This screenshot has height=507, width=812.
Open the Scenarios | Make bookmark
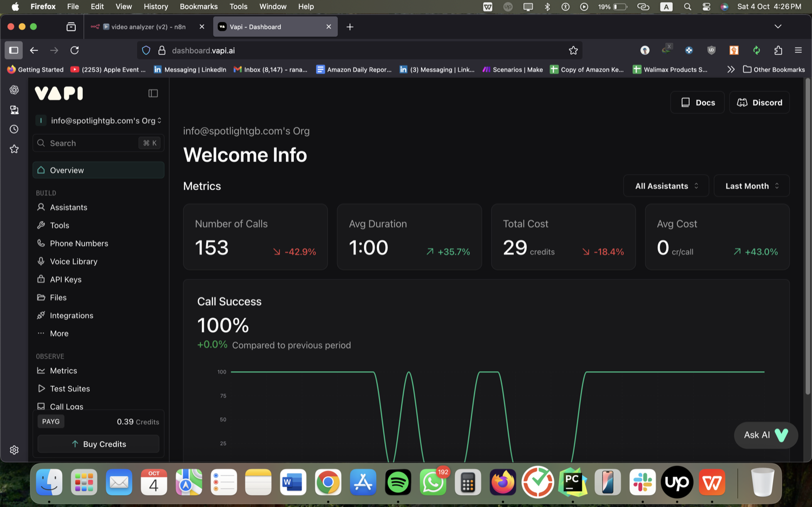tap(513, 69)
